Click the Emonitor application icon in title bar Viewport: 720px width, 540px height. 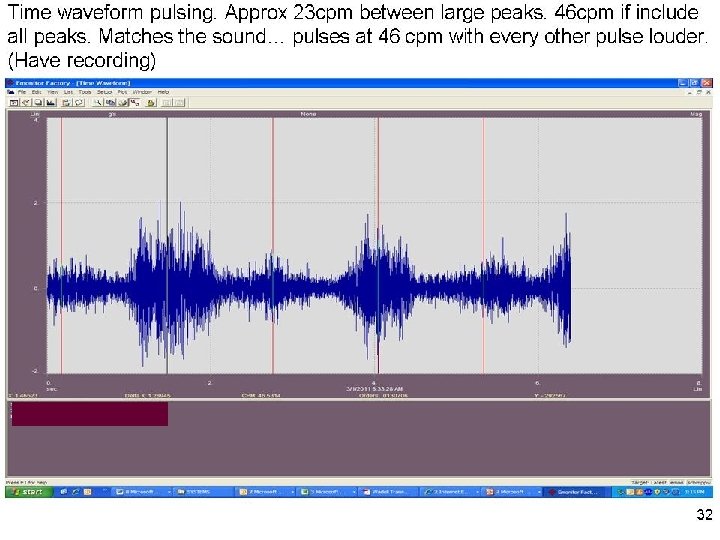click(10, 83)
